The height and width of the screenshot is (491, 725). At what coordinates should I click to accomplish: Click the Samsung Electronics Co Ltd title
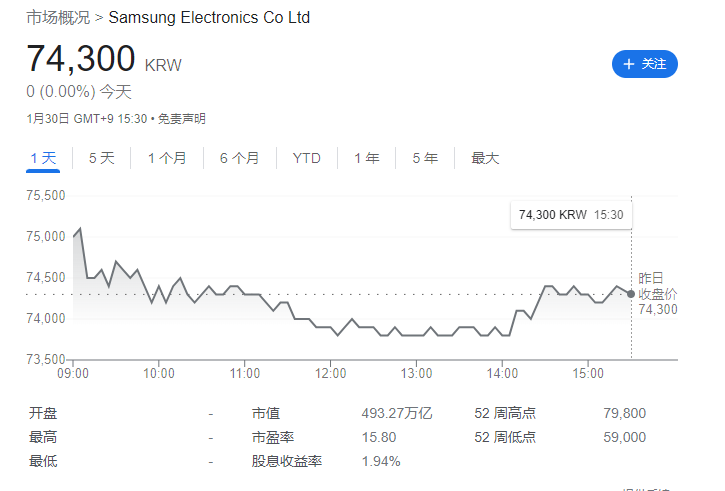209,18
